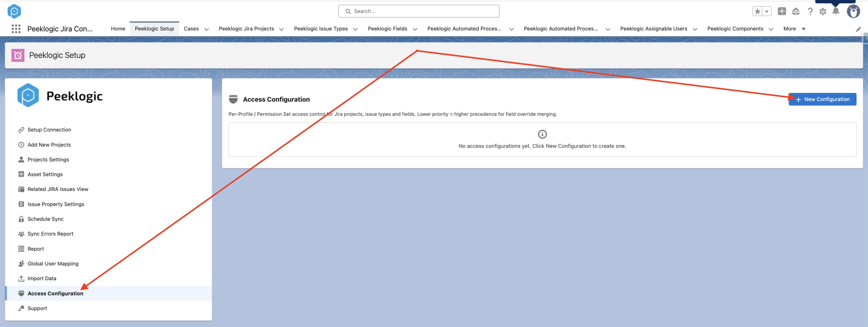Open the Cases tab
Screen dimensions: 868x327
tap(191, 29)
